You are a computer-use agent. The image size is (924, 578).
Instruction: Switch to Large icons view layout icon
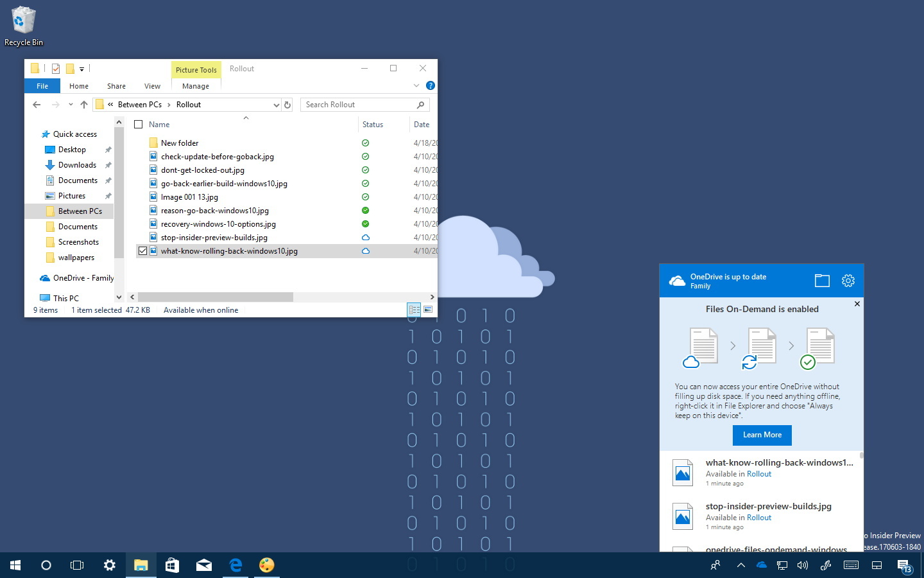click(x=428, y=310)
